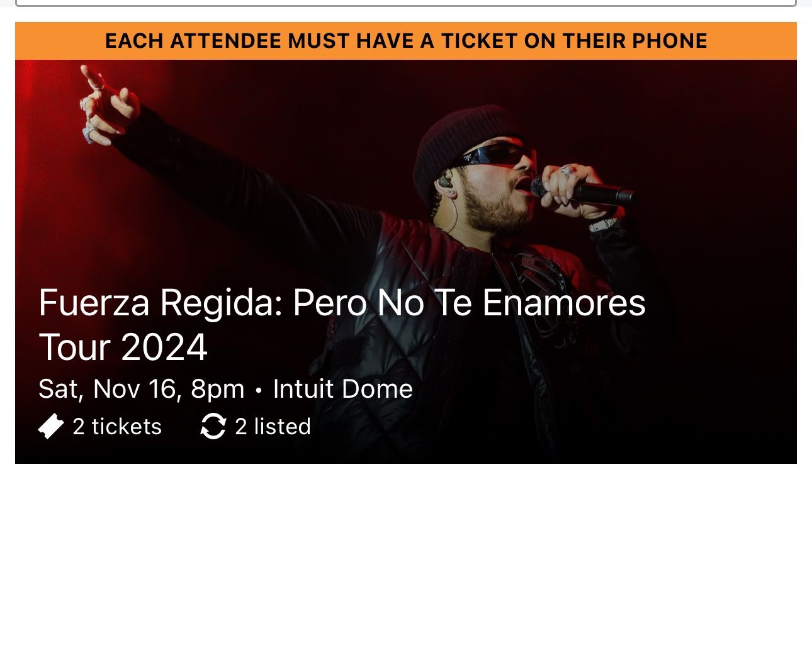Click the 'Sat, Nov 16, 8pm' date
The width and height of the screenshot is (812, 669).
tap(142, 389)
